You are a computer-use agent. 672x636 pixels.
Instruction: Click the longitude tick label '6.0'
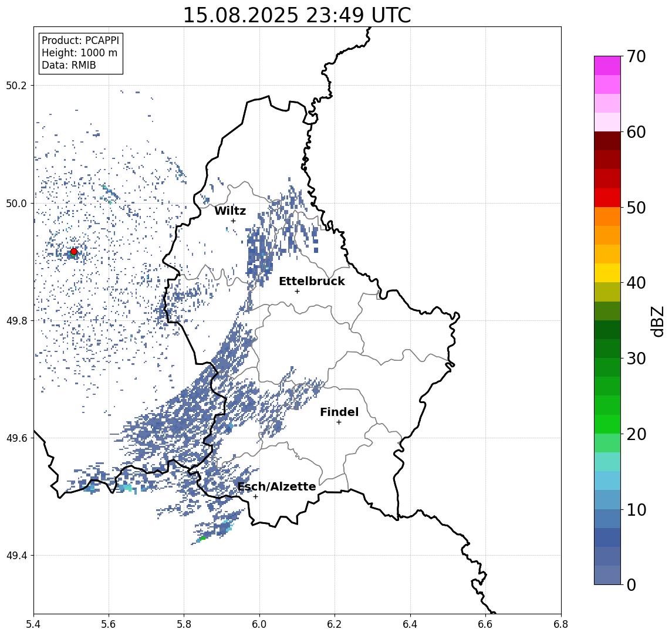[259, 624]
